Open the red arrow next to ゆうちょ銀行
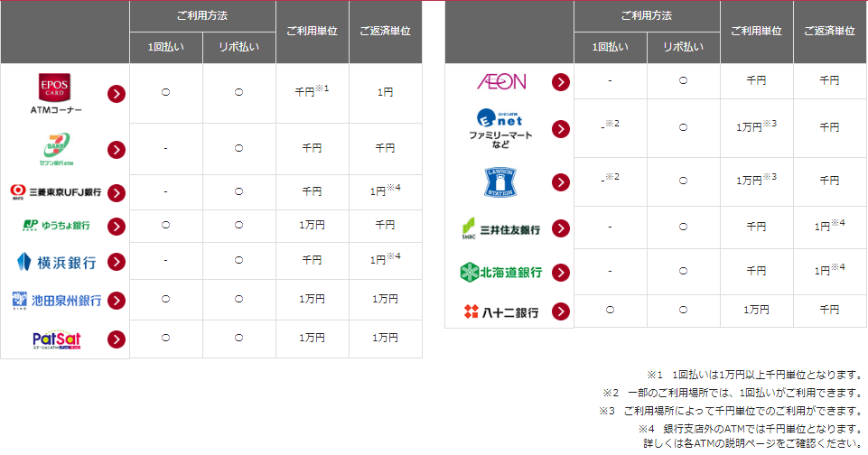The height and width of the screenshot is (455, 868). pyautogui.click(x=117, y=227)
